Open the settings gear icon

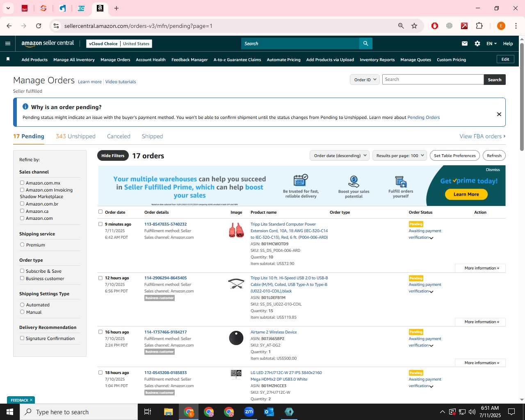(x=477, y=43)
